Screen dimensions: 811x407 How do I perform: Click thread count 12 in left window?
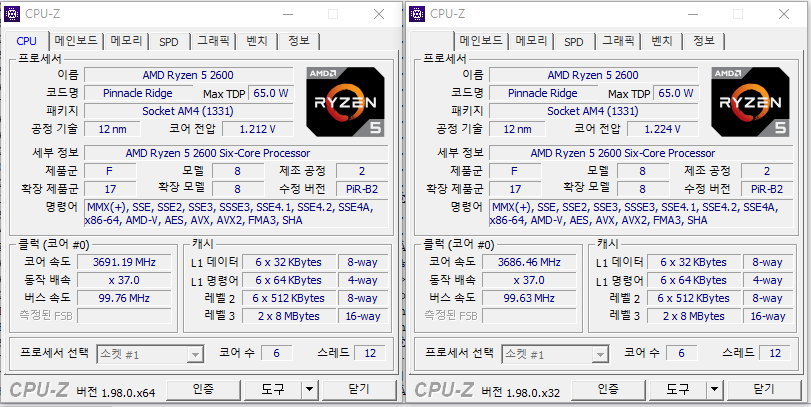click(370, 353)
